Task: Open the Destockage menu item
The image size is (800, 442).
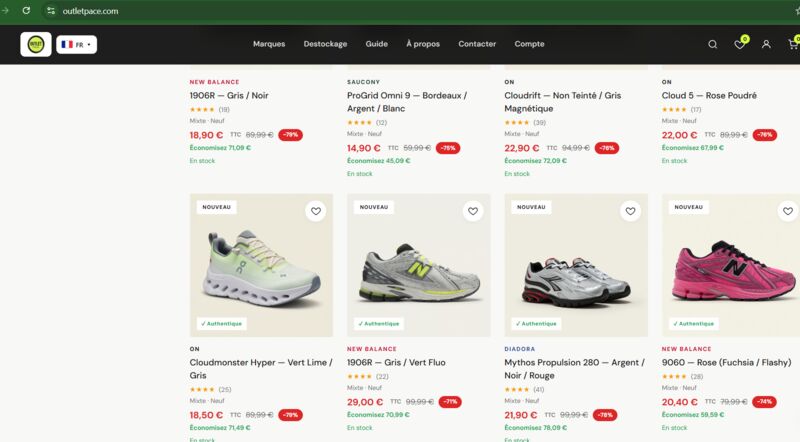Action: pos(325,44)
